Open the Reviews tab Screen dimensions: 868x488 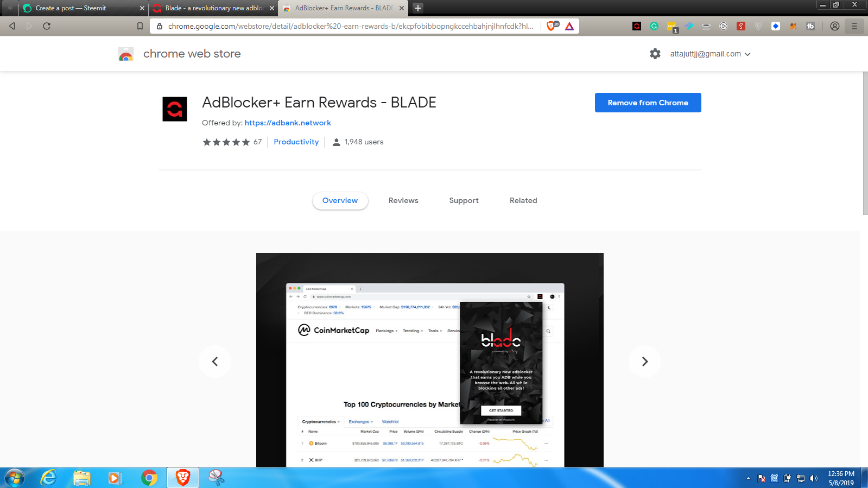coord(403,200)
